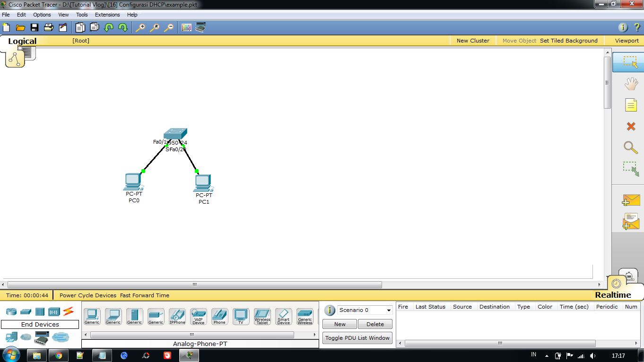The image size is (644, 362).
Task: Zoom in with the plus magnifier
Action: [140, 27]
